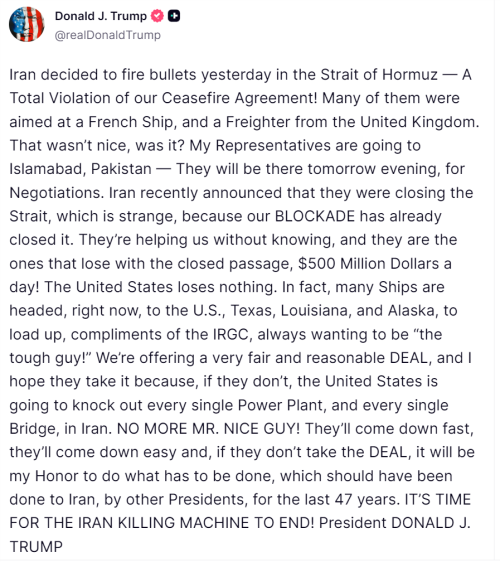Open the flag-themed profile avatar
The width and height of the screenshot is (500, 562).
(x=27, y=24)
